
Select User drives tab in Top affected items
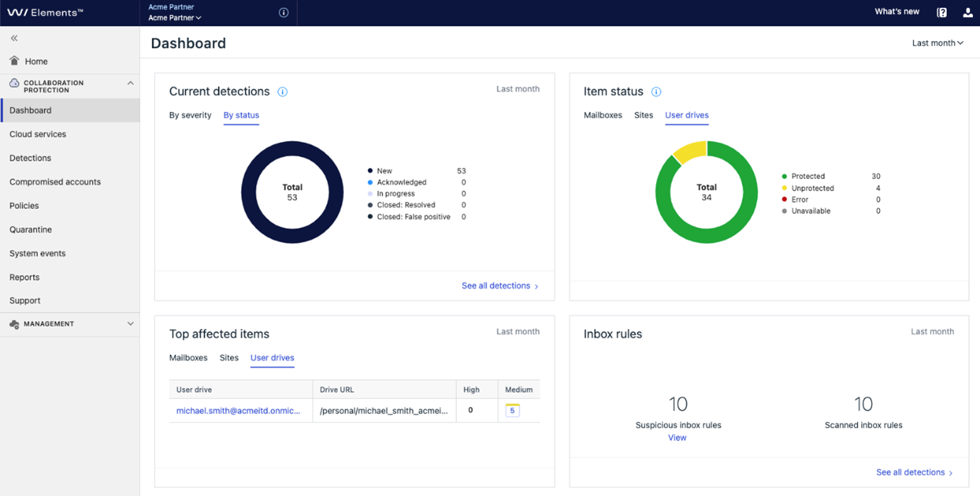272,358
